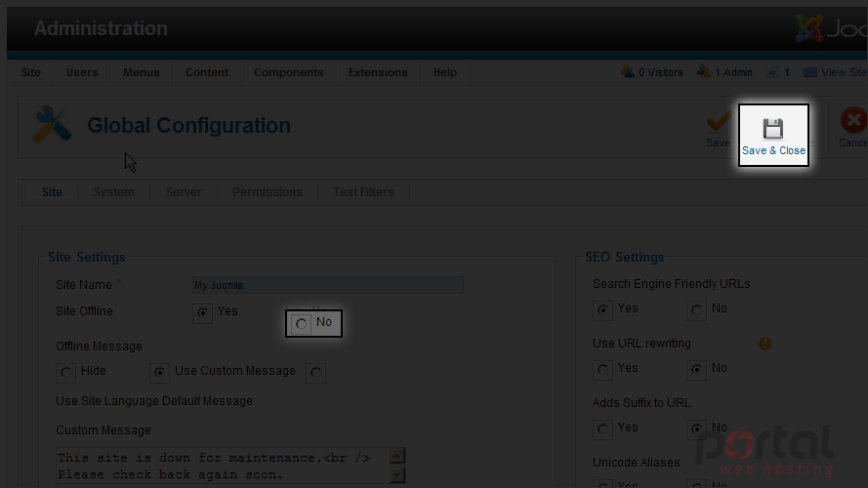Image resolution: width=868 pixels, height=488 pixels.
Task: Select No for Search Engine Friendly URLs
Action: pos(696,310)
